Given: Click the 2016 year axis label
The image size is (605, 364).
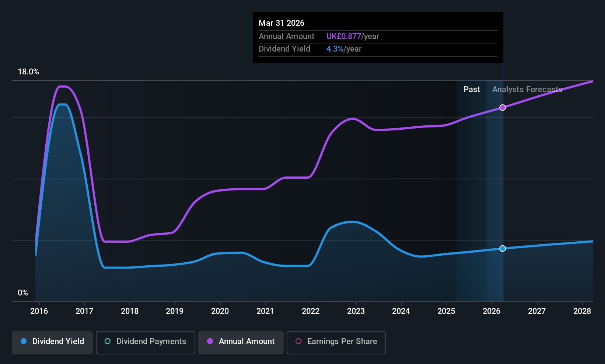Looking at the screenshot, I should [39, 311].
